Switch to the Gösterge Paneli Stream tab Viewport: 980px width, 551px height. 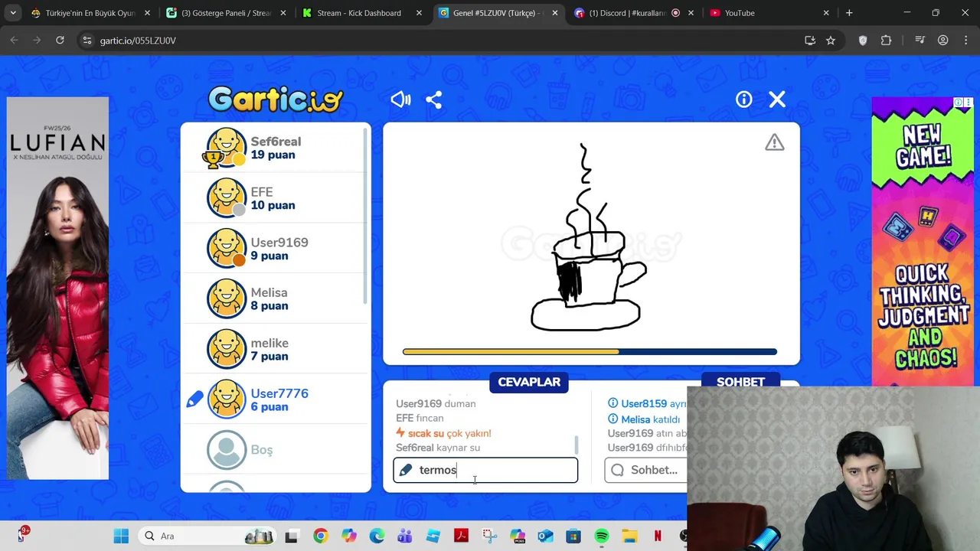point(227,13)
